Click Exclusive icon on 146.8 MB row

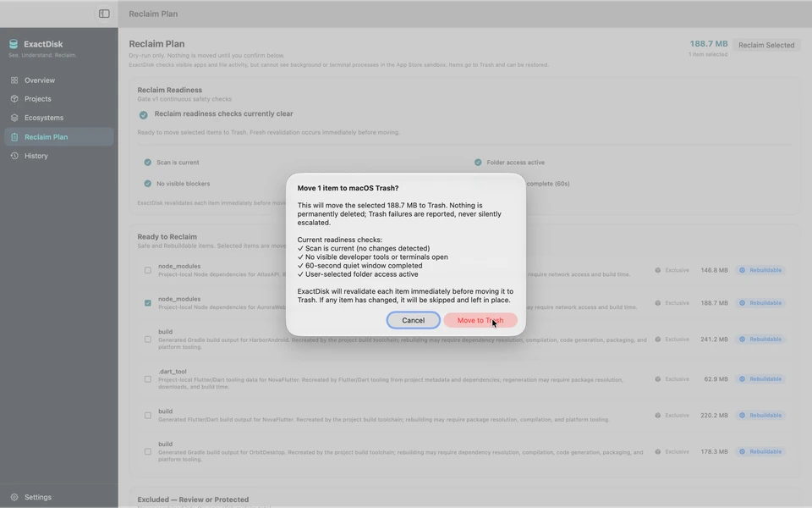[658, 270]
